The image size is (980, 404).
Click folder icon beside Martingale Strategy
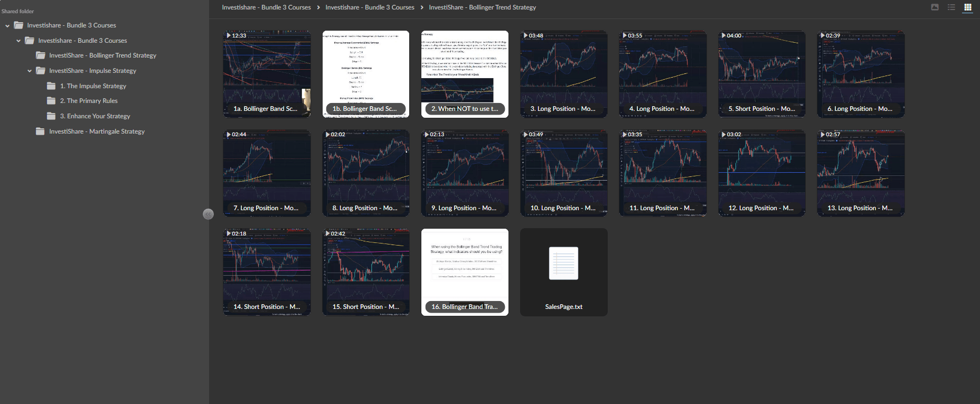click(41, 131)
